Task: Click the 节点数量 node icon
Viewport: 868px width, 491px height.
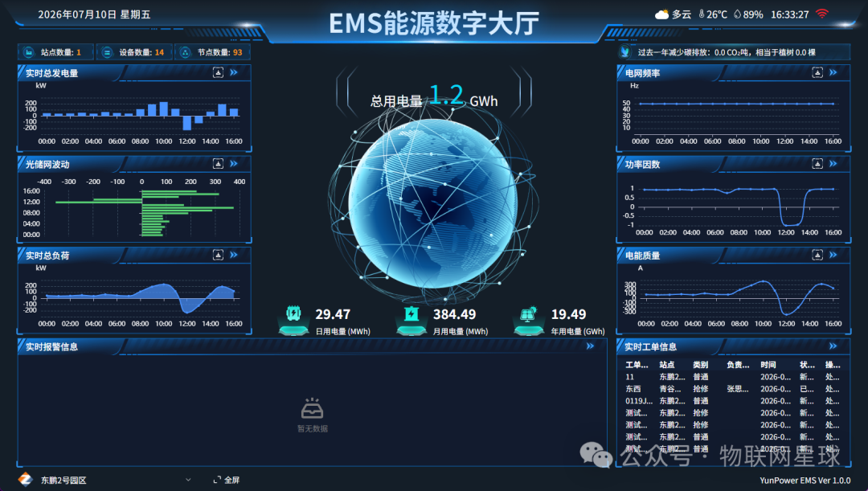Action: tap(186, 52)
